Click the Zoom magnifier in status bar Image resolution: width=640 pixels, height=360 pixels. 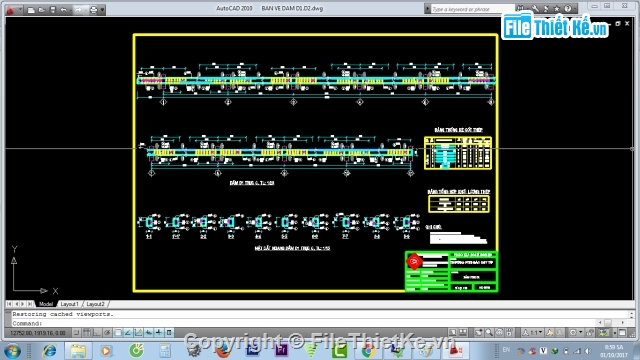[489, 333]
